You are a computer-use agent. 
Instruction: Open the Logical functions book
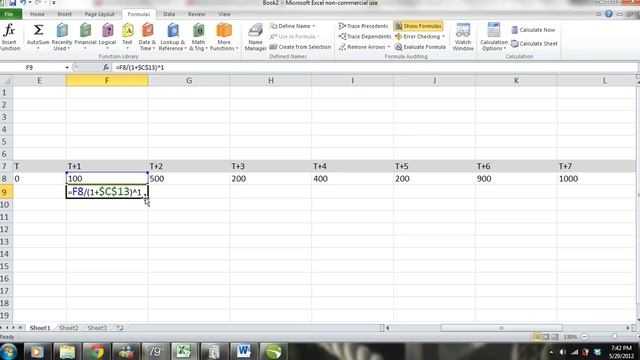[x=108, y=37]
